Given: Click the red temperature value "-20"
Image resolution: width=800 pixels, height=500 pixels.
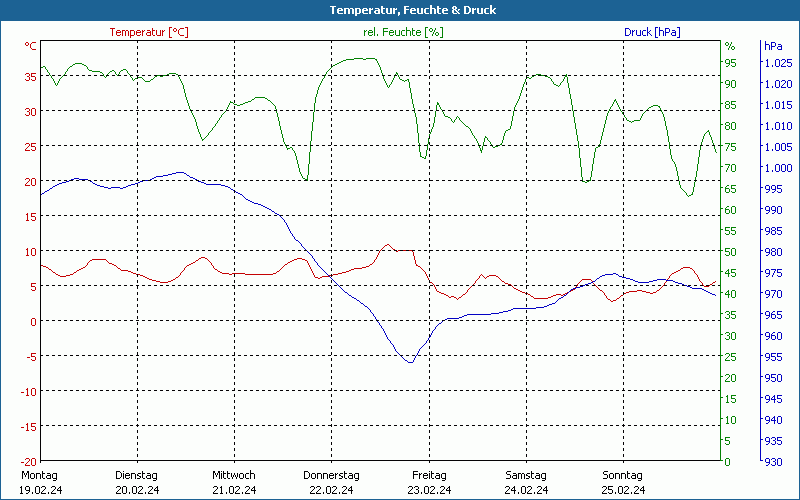Looking at the screenshot, I should point(27,462).
